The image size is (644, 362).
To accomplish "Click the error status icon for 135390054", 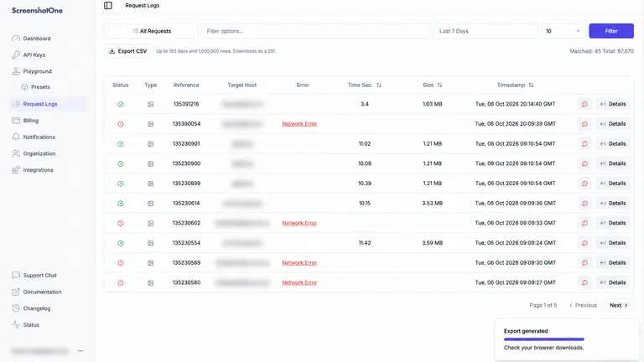I will click(121, 124).
